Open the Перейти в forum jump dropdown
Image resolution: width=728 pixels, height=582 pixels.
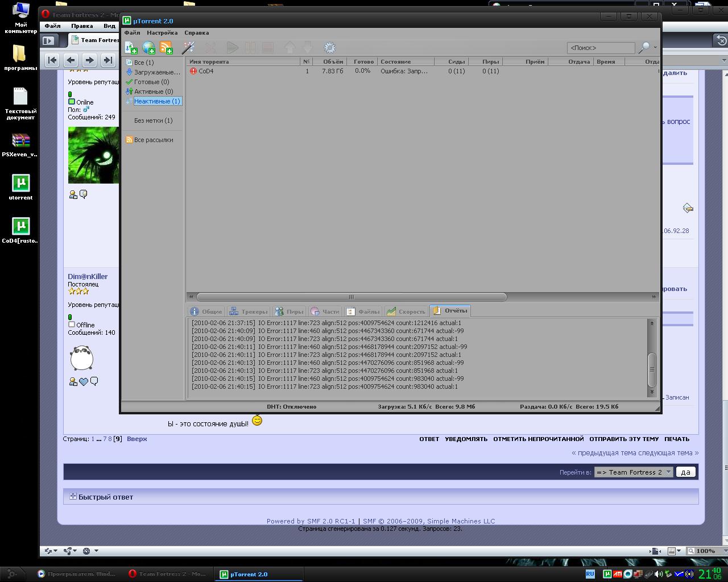pos(634,472)
